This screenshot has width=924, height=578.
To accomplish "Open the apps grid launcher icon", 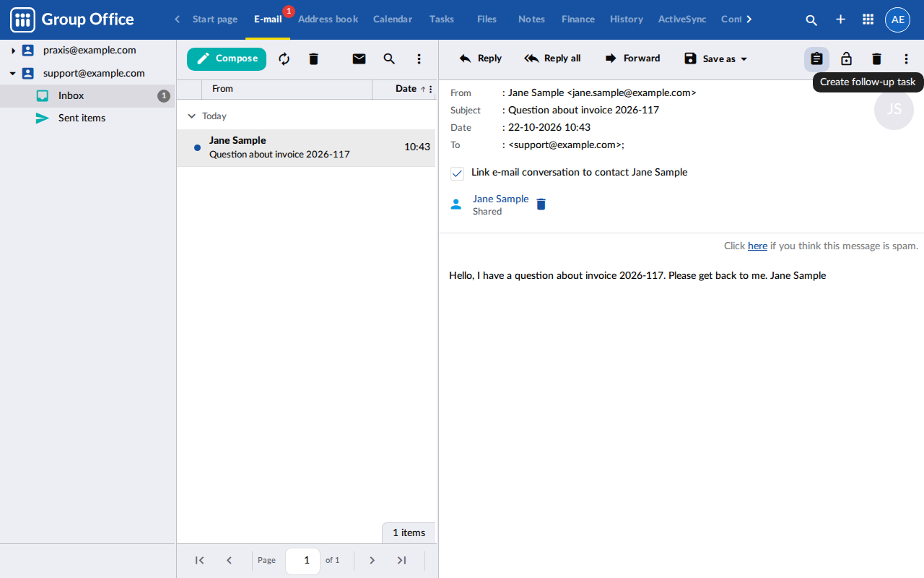I will click(868, 20).
